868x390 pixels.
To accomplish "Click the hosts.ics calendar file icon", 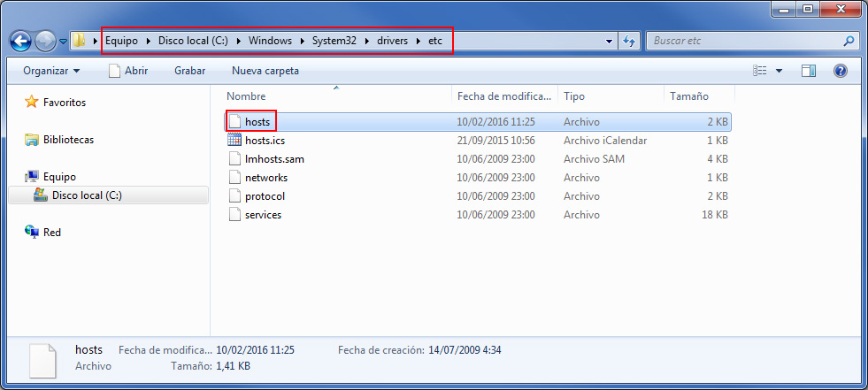I will point(234,141).
